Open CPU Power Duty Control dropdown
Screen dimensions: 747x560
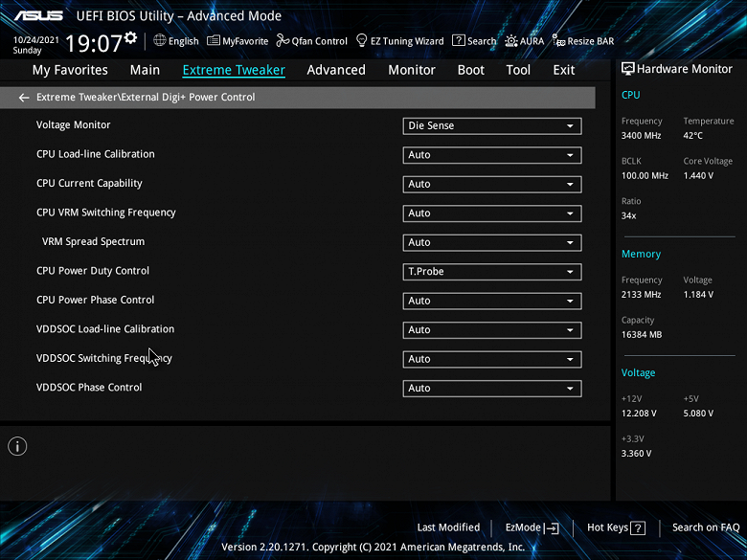tap(492, 272)
